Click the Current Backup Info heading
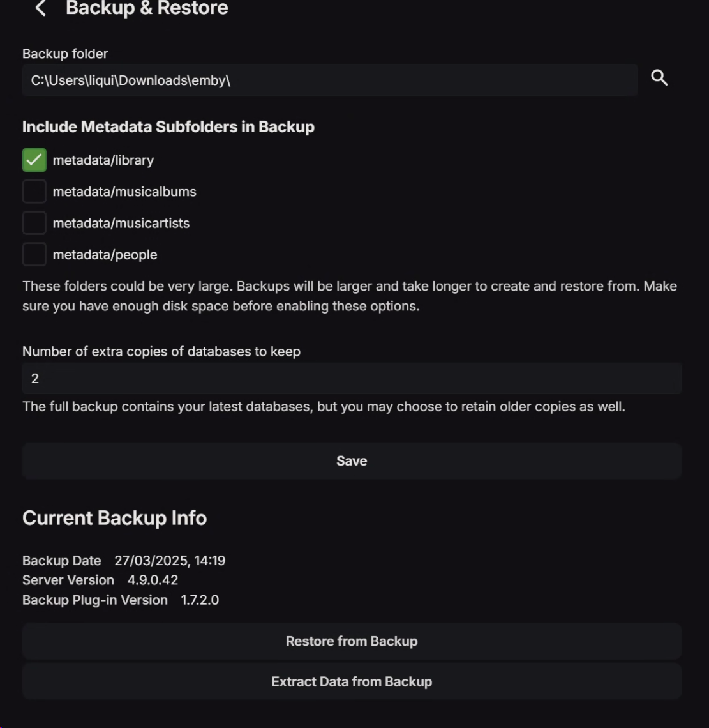 tap(114, 518)
